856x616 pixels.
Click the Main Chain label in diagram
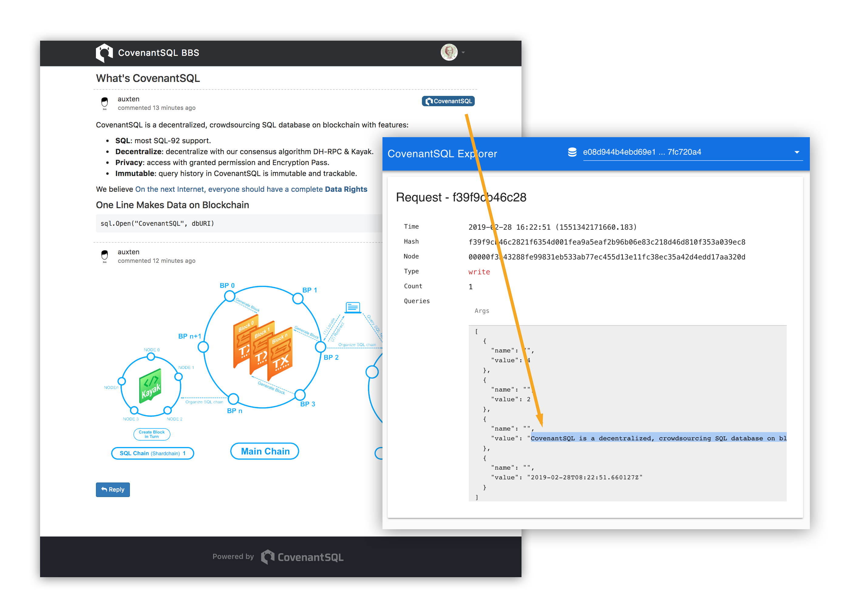coord(265,451)
